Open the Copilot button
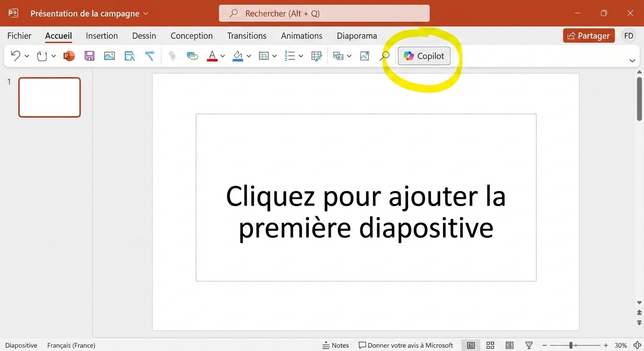This screenshot has height=351, width=644. [424, 56]
